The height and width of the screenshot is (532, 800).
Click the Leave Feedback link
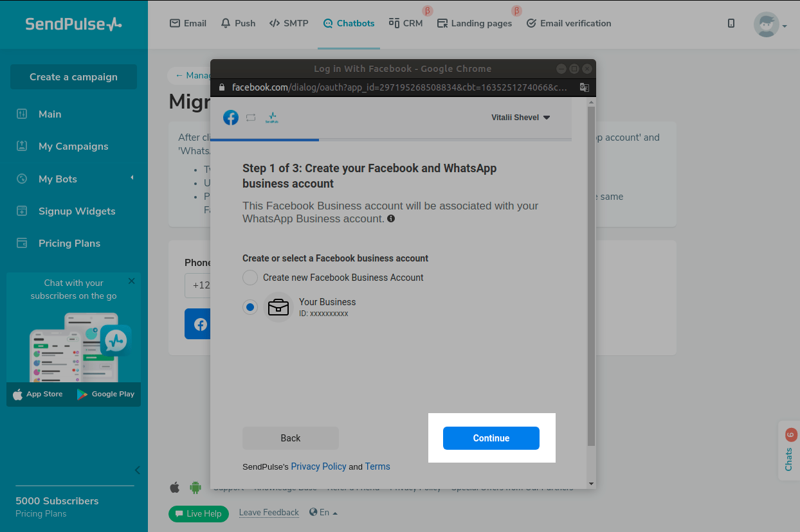click(269, 512)
